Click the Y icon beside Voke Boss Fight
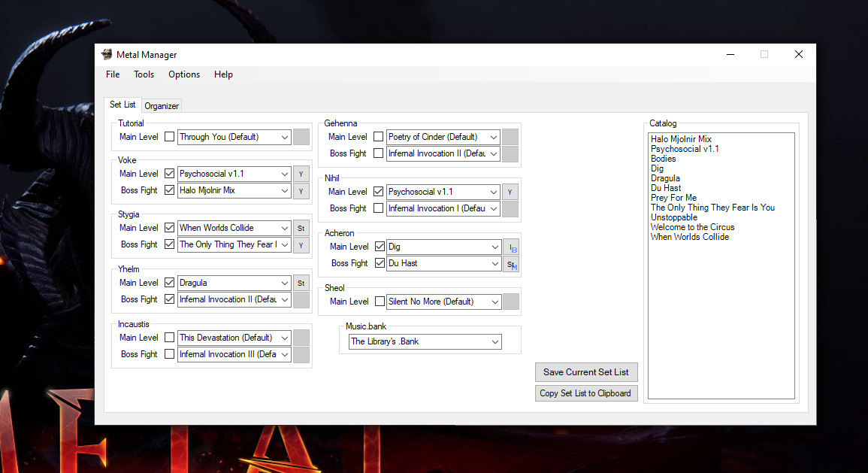Image resolution: width=868 pixels, height=473 pixels. point(301,190)
